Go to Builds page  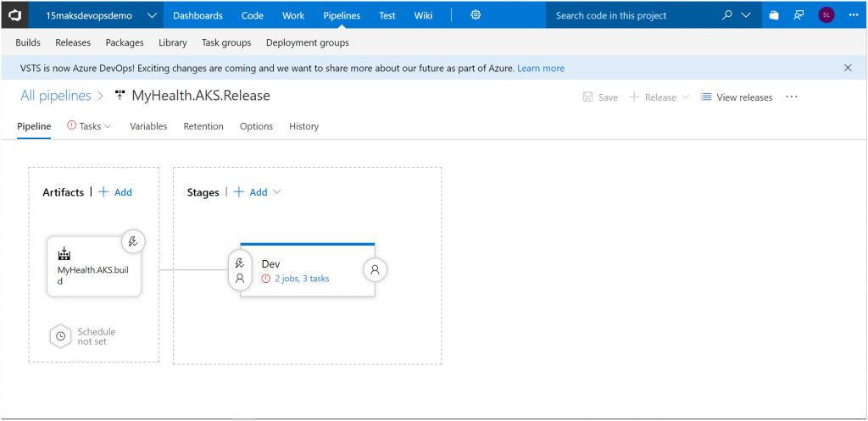tap(28, 42)
